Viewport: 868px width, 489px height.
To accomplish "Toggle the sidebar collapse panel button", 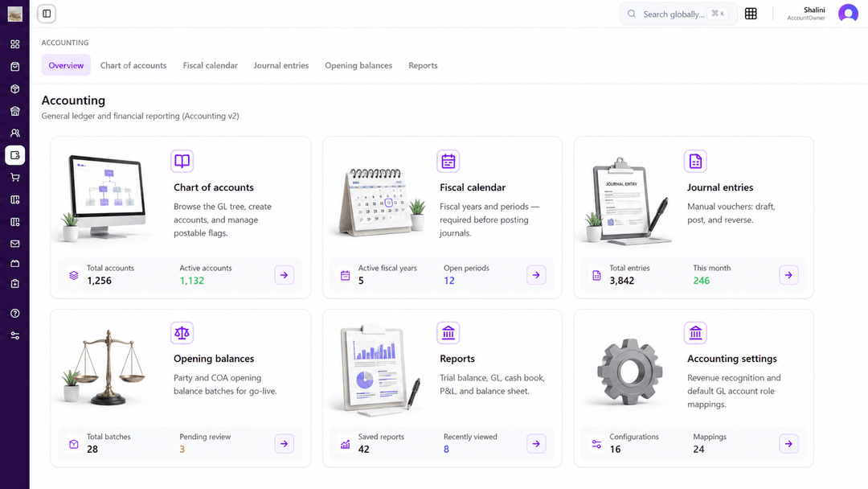I will click(47, 14).
